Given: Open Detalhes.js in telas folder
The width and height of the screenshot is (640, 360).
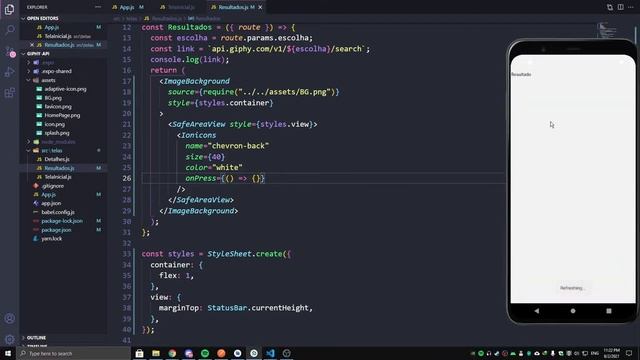Looking at the screenshot, I should pyautogui.click(x=57, y=159).
